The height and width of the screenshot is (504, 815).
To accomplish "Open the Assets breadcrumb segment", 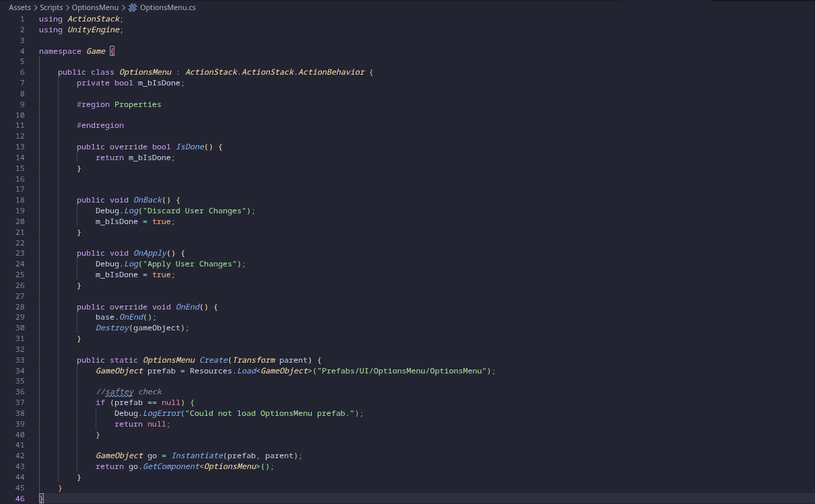I will (x=20, y=7).
